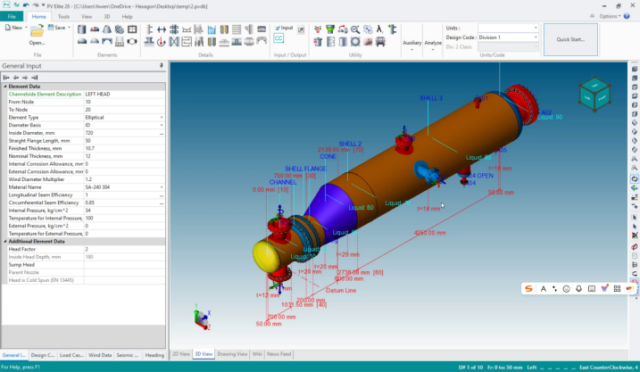Image resolution: width=640 pixels, height=372 pixels.
Task: Click the Inside Diameter value field
Action: 121,133
